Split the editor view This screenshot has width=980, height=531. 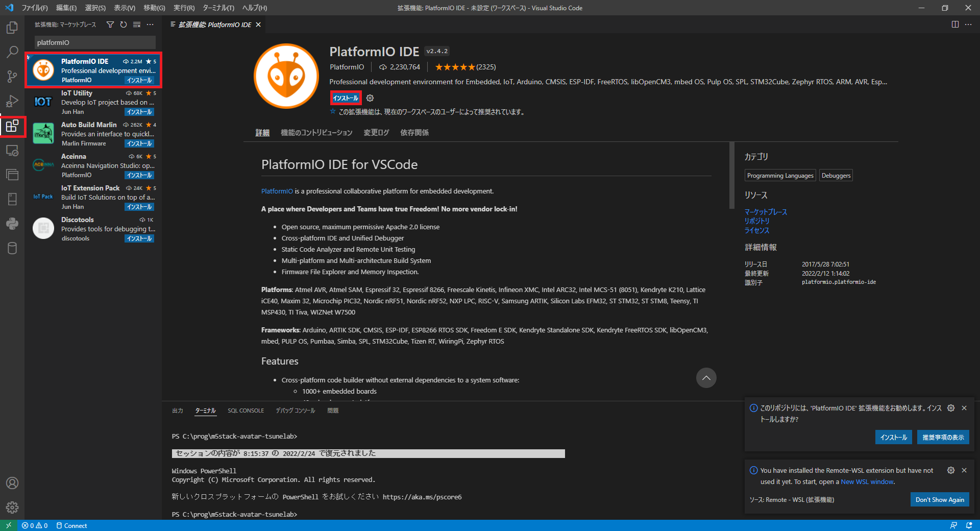tap(954, 24)
